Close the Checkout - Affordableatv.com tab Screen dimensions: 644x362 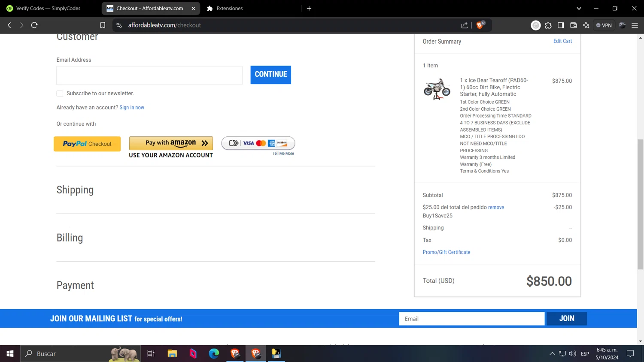[193, 8]
